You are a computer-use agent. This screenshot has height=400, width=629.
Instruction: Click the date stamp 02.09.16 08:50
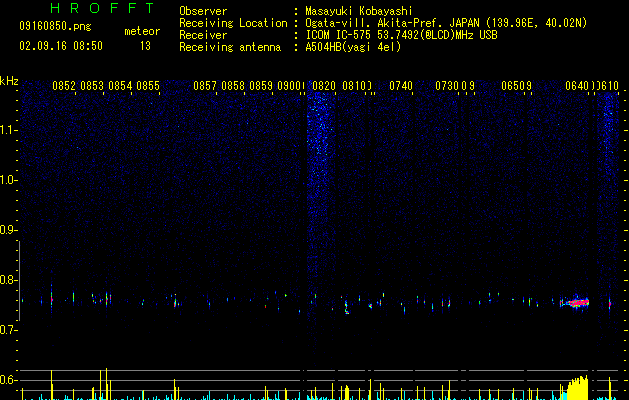[61, 46]
